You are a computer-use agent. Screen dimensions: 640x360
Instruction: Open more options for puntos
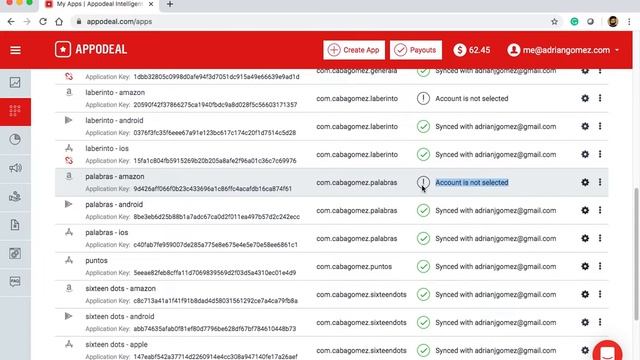pos(600,267)
